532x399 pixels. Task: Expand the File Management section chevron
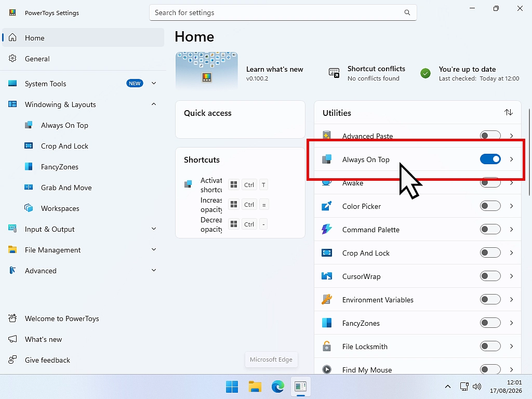pyautogui.click(x=154, y=249)
